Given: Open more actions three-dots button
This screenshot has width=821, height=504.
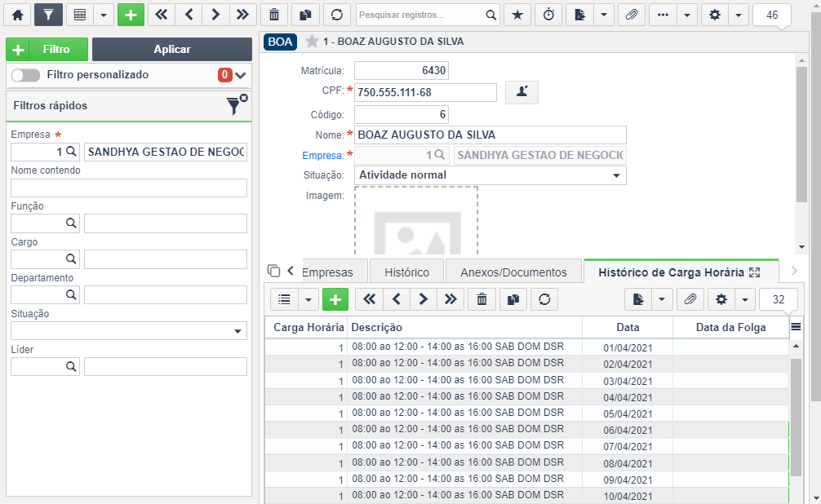Looking at the screenshot, I should tap(663, 15).
